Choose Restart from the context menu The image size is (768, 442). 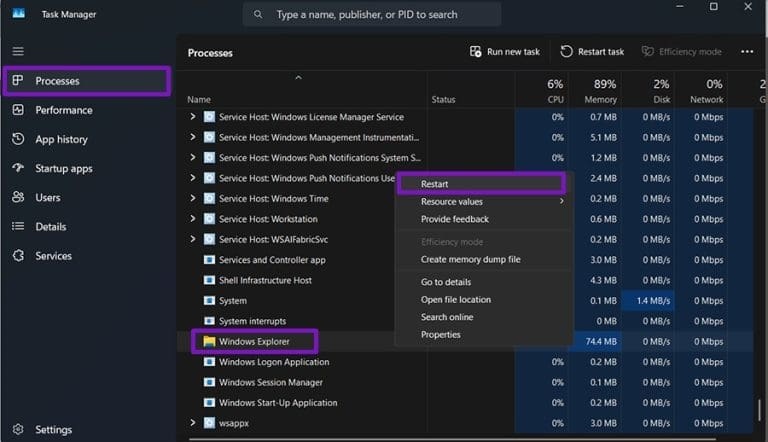coord(481,184)
